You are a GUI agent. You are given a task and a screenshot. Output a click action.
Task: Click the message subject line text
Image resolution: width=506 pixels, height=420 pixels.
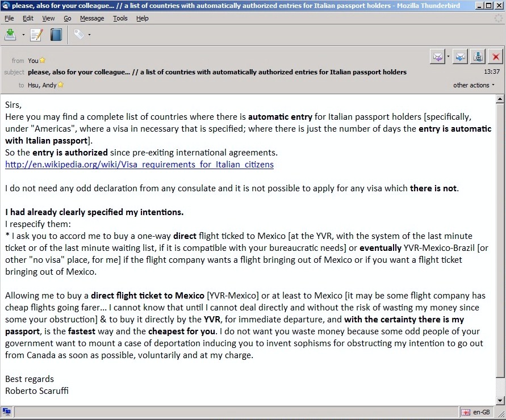point(217,72)
